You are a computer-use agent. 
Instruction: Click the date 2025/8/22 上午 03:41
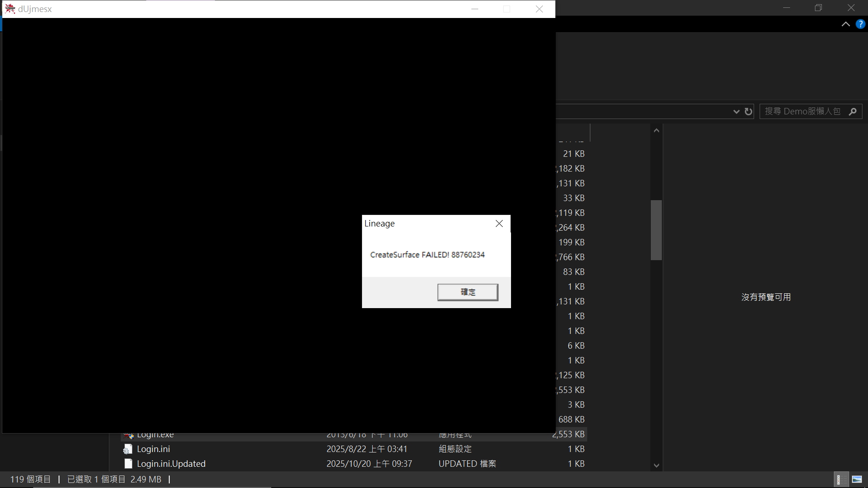click(x=367, y=449)
